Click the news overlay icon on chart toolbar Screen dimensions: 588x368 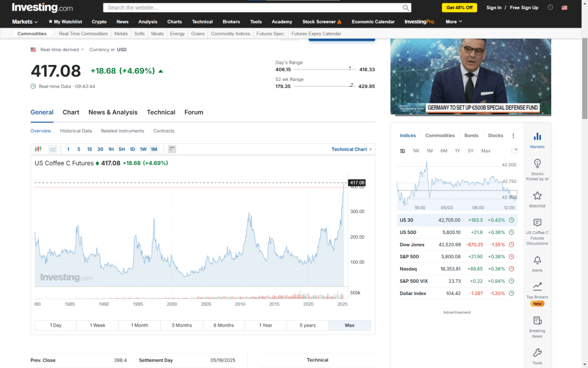pos(172,149)
